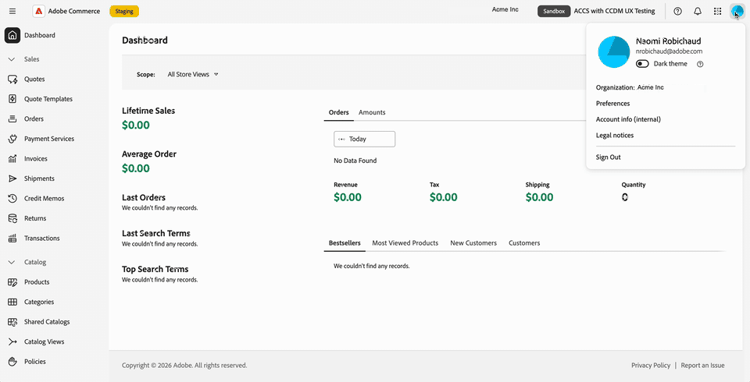Click the Payment Services sidebar icon
Image resolution: width=750 pixels, height=382 pixels.
(x=12, y=139)
